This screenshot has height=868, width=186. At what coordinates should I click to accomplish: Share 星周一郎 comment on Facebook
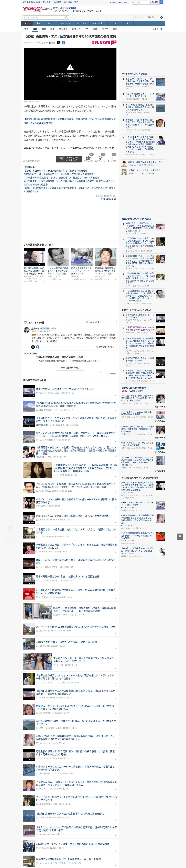(38, 347)
